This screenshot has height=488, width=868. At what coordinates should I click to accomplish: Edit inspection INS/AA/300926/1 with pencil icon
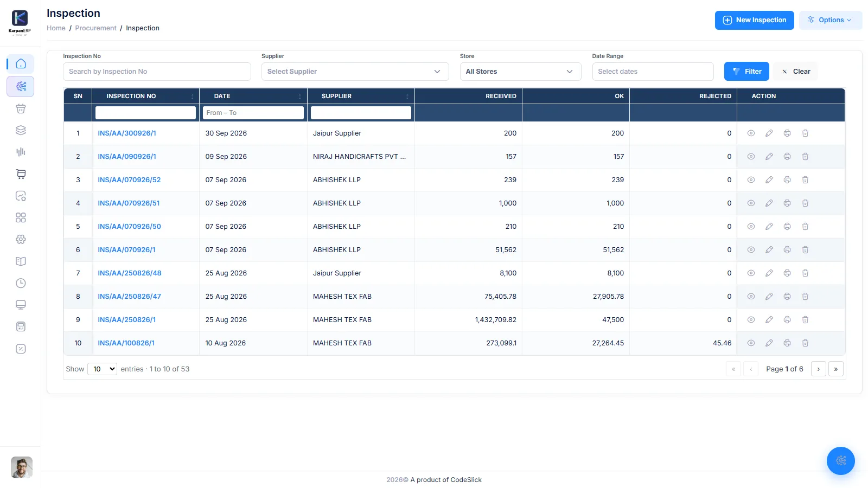pyautogui.click(x=769, y=133)
